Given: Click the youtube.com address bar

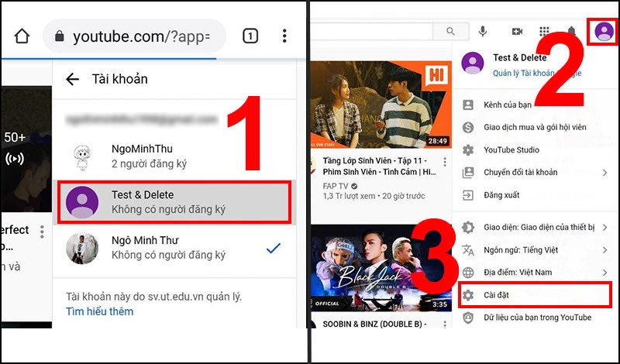Looking at the screenshot, I should [134, 36].
